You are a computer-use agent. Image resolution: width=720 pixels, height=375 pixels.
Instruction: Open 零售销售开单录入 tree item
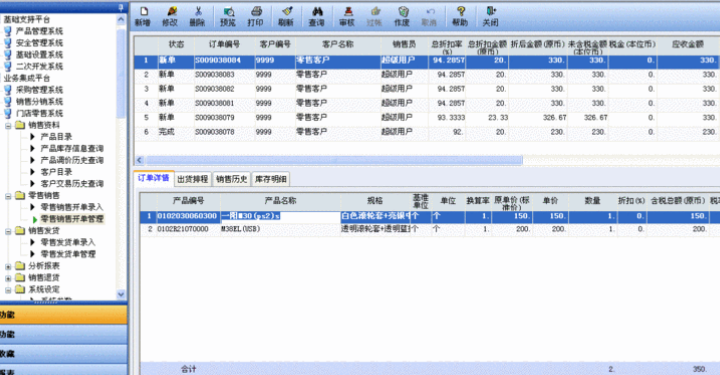coord(72,207)
